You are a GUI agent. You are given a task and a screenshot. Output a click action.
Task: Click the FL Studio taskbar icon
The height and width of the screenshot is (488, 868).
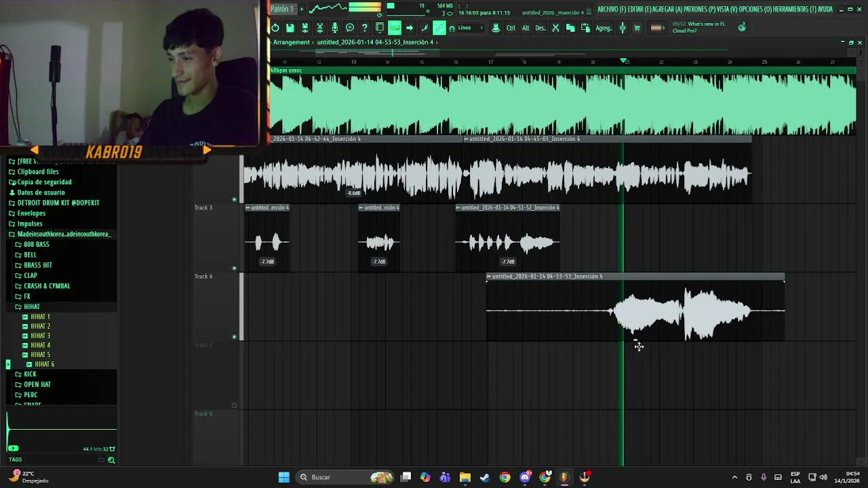point(564,477)
